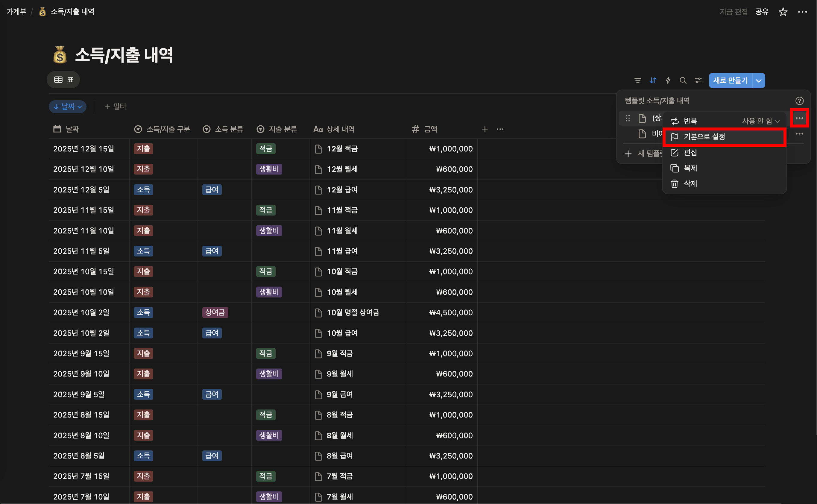This screenshot has width=817, height=504.
Task: Open the 10월 명절 상여금 entry
Action: (353, 312)
